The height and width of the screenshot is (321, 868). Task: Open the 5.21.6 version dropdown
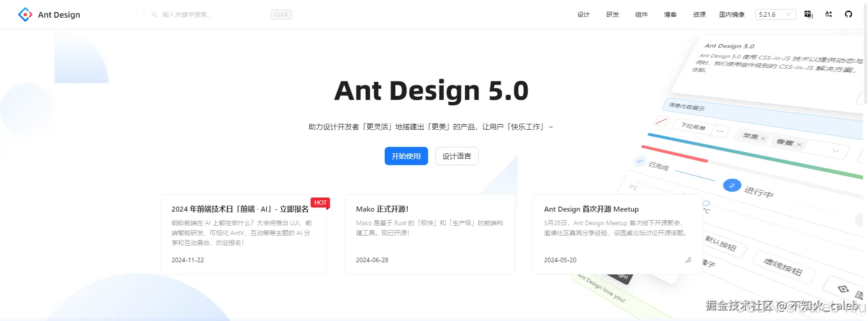click(x=775, y=14)
